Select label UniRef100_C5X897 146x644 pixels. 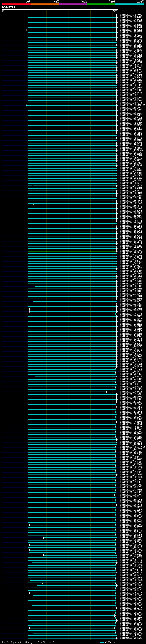tap(131, 254)
